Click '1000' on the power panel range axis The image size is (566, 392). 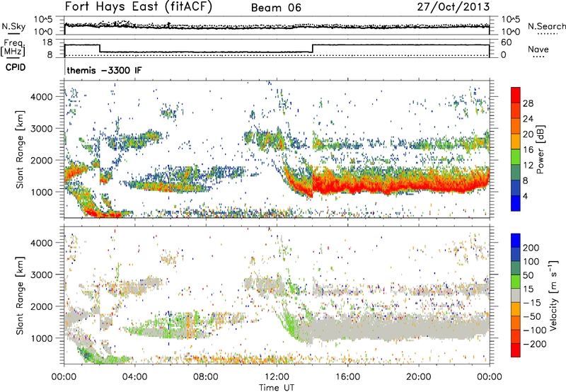41,192
